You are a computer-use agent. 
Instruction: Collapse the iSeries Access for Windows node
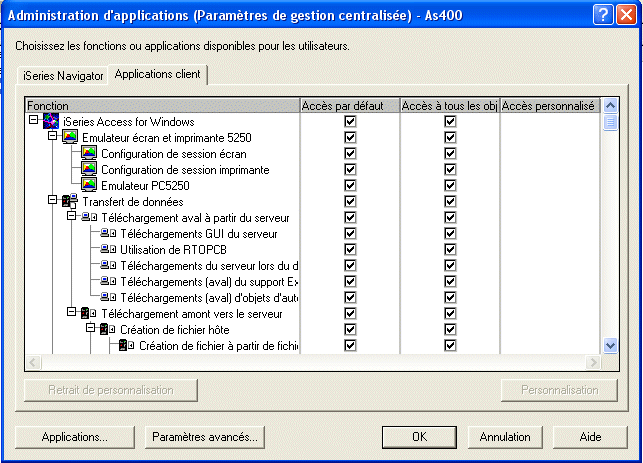(x=34, y=119)
